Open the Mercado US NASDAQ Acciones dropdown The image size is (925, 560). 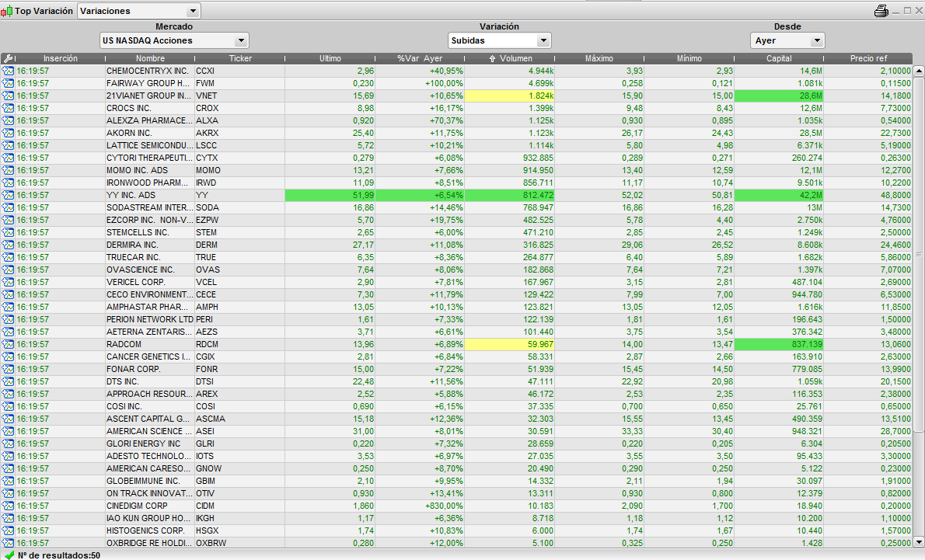[x=174, y=40]
